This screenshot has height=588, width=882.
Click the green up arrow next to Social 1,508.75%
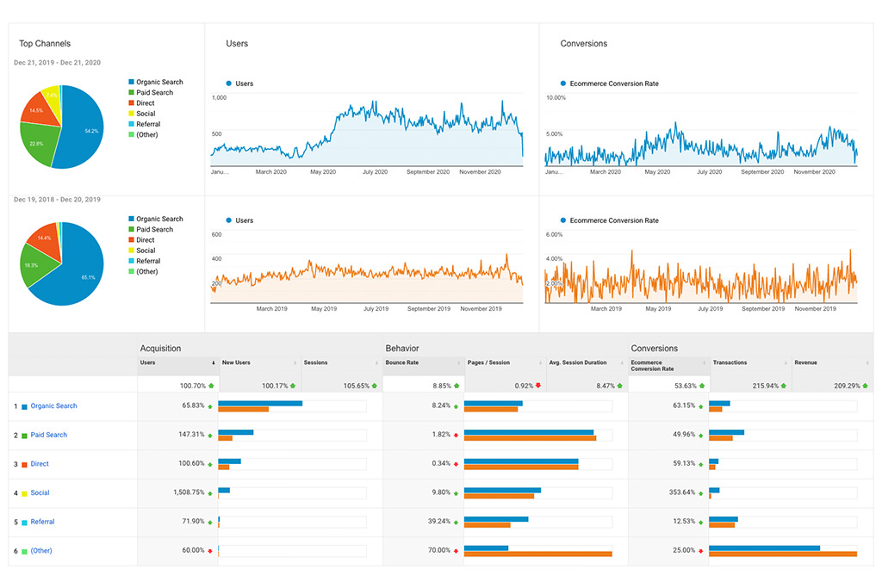211,493
